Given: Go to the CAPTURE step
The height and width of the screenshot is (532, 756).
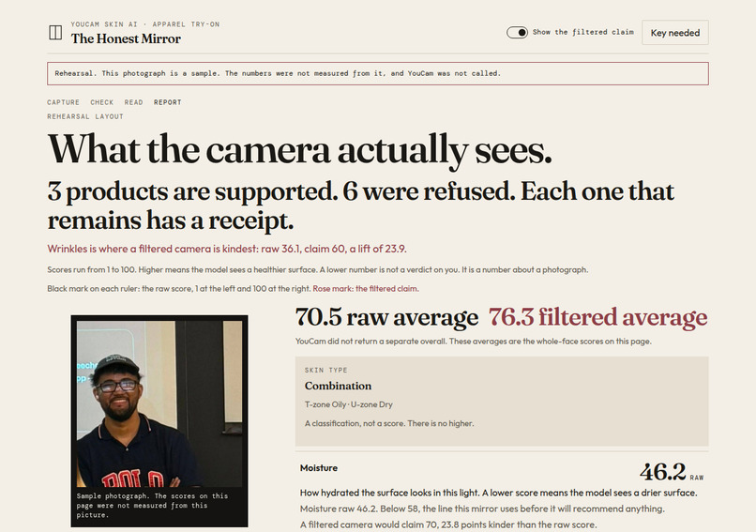Looking at the screenshot, I should click(x=63, y=102).
